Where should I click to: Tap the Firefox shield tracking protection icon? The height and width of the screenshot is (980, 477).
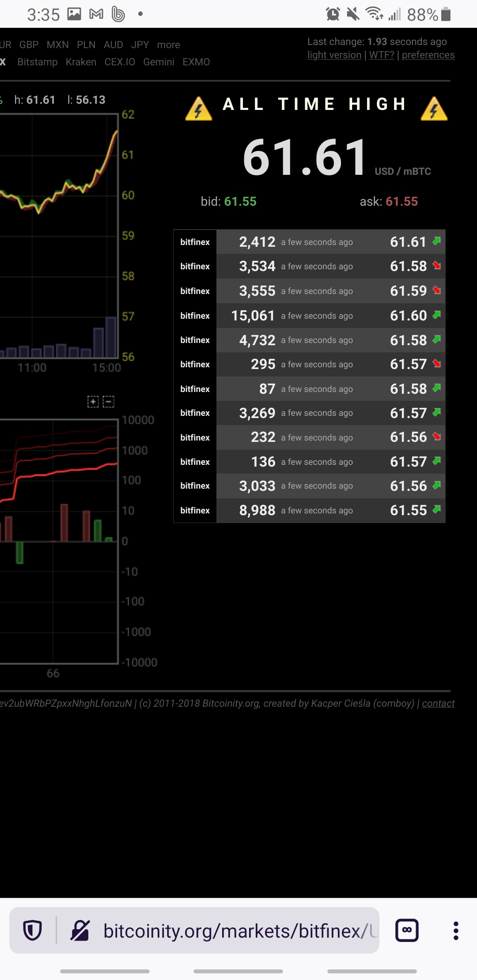click(32, 931)
